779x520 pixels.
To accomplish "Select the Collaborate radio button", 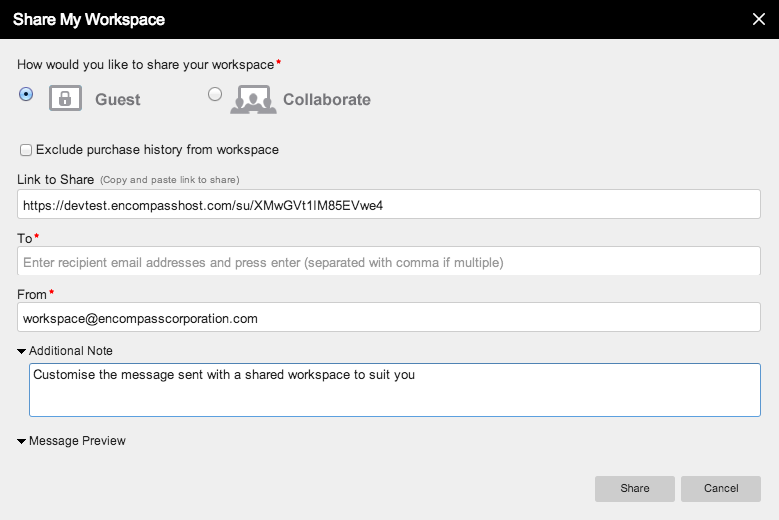I will [215, 94].
